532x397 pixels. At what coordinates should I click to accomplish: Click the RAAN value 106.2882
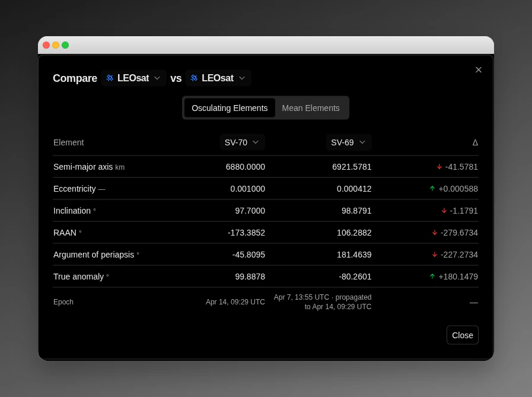(354, 233)
